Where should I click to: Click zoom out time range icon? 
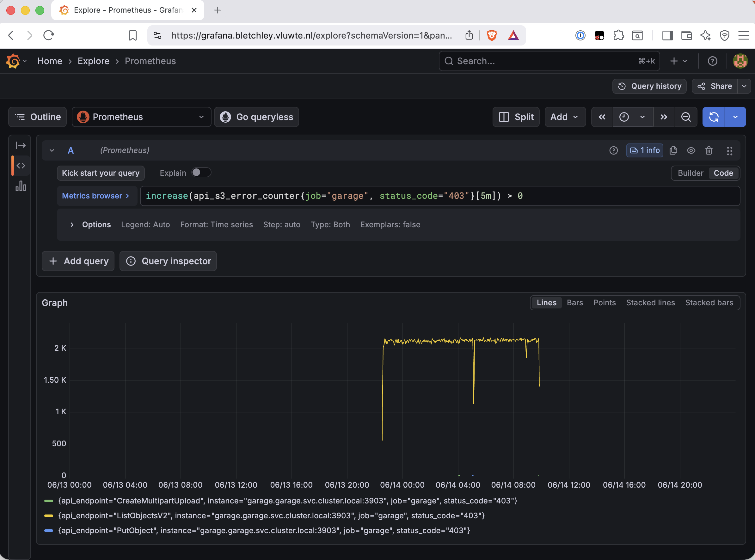(x=686, y=117)
